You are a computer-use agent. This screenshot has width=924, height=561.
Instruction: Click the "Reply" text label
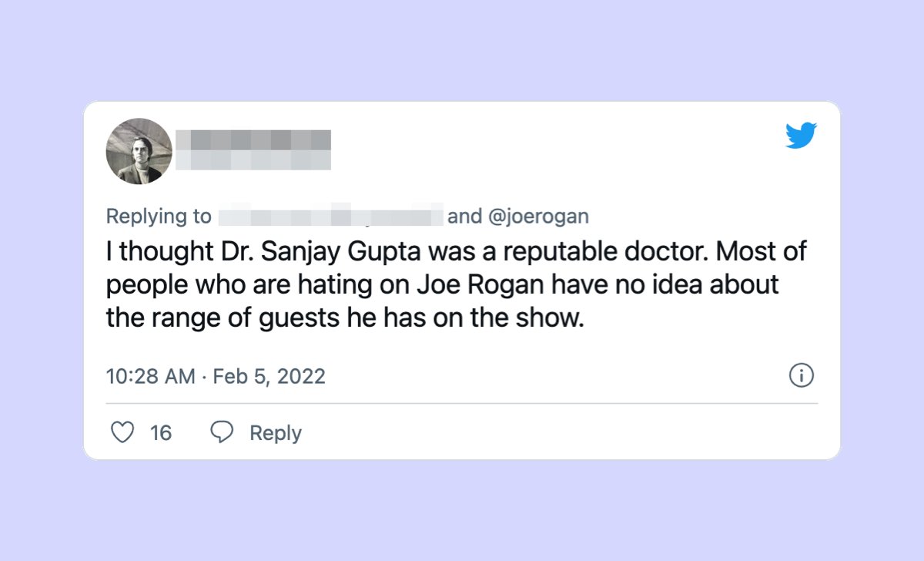275,433
